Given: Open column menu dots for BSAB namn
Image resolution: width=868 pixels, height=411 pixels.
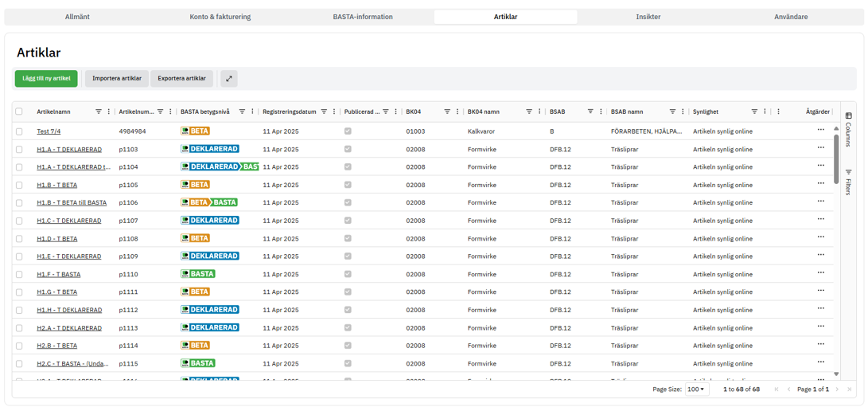Looking at the screenshot, I should (x=683, y=112).
